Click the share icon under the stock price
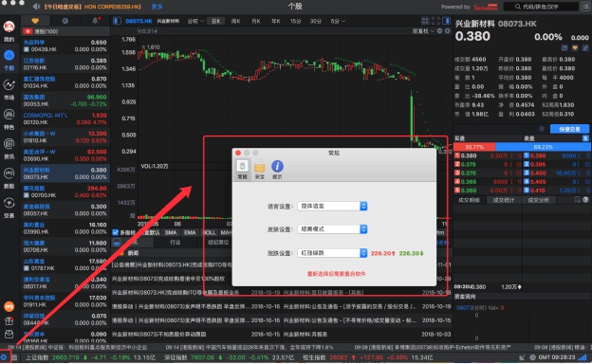 [x=564, y=48]
